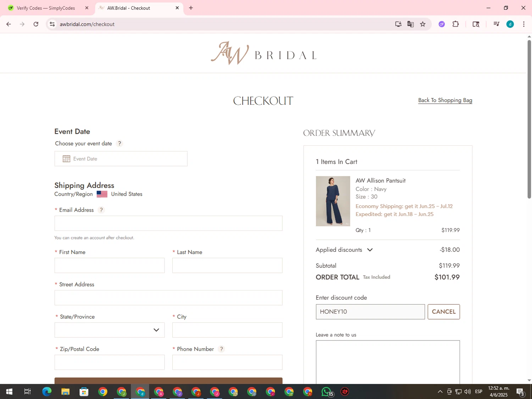Change the United States country selection
The image size is (532, 399).
pos(127,194)
